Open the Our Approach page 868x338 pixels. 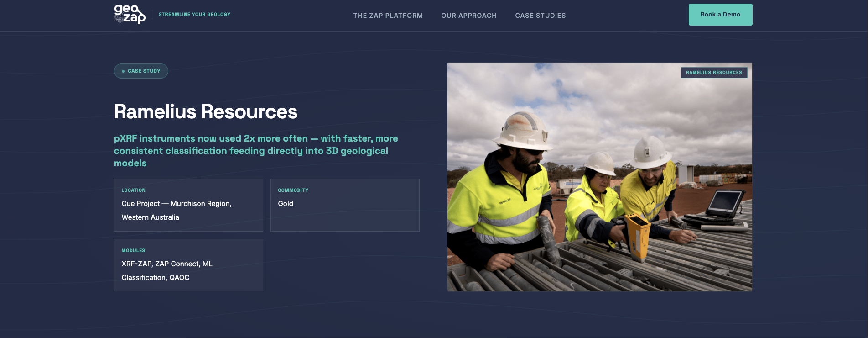click(469, 16)
